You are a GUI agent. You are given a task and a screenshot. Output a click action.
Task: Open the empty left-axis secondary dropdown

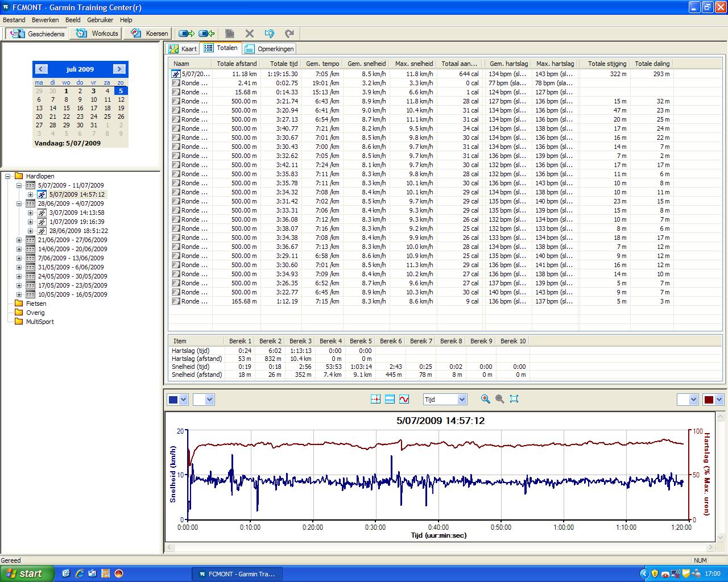tap(204, 400)
